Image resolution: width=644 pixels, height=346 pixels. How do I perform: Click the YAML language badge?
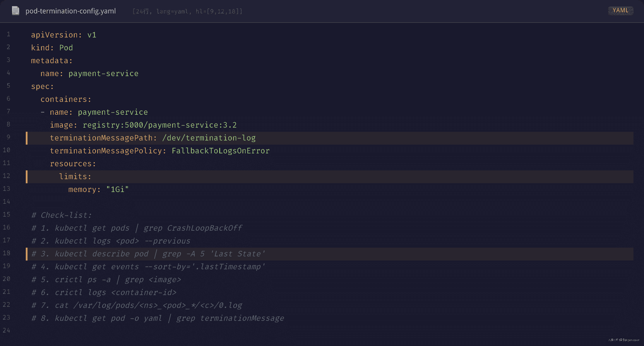(x=621, y=11)
